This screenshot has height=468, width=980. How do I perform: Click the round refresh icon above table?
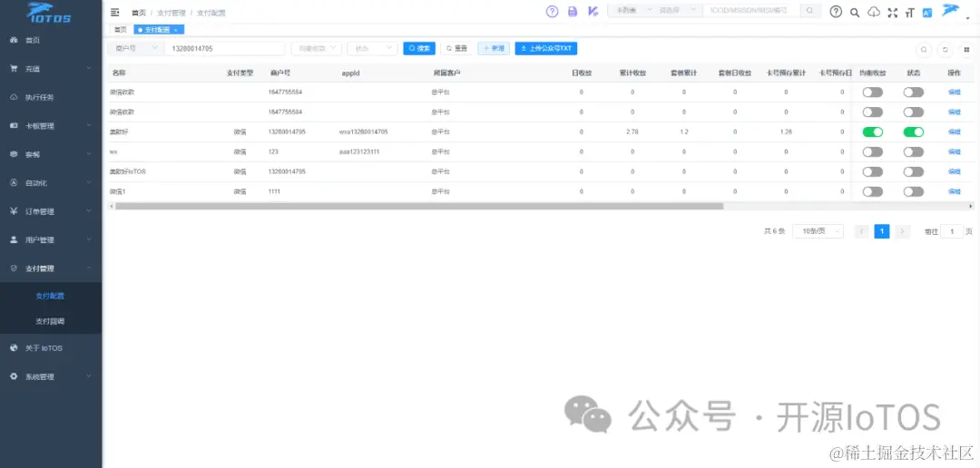945,49
